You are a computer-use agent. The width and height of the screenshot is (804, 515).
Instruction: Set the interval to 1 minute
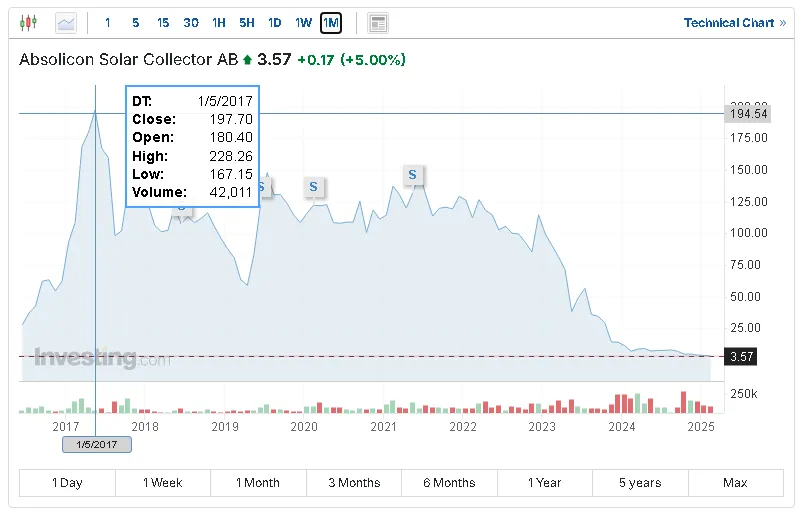pyautogui.click(x=108, y=23)
